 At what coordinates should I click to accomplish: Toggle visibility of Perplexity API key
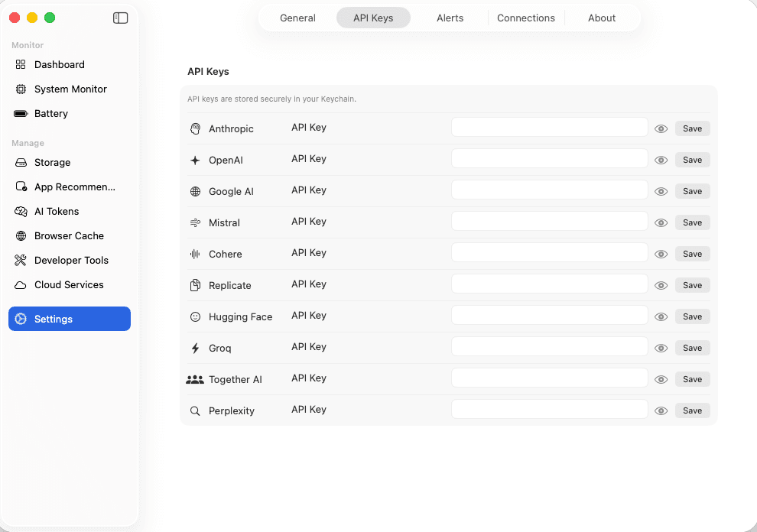click(x=661, y=410)
